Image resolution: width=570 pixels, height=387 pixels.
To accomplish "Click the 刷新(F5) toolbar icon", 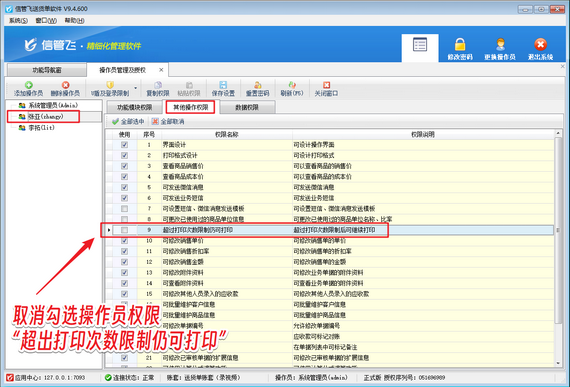I will click(292, 85).
